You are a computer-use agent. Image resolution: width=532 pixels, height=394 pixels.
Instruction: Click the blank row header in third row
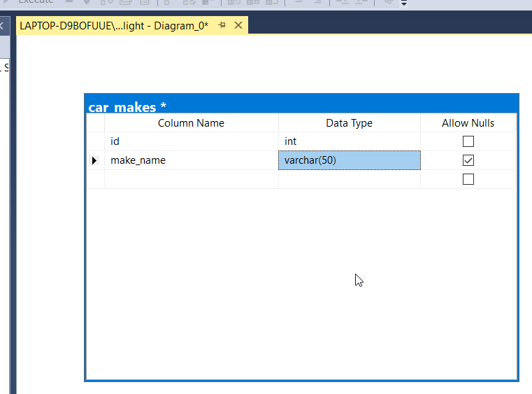point(95,179)
